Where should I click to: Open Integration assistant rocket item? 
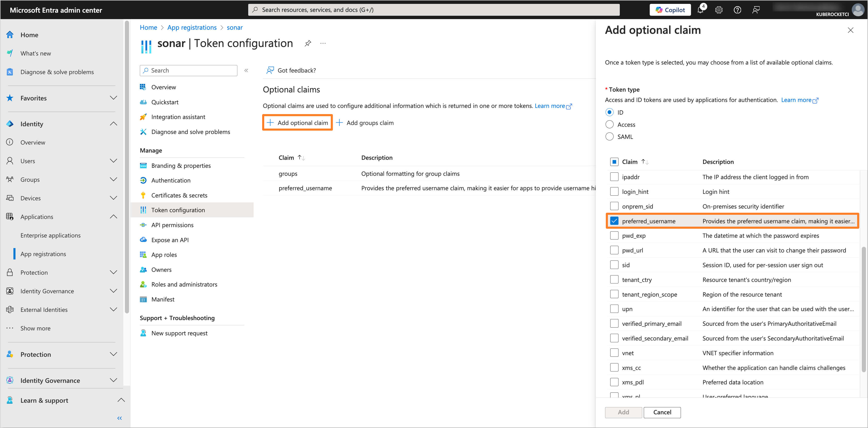178,117
